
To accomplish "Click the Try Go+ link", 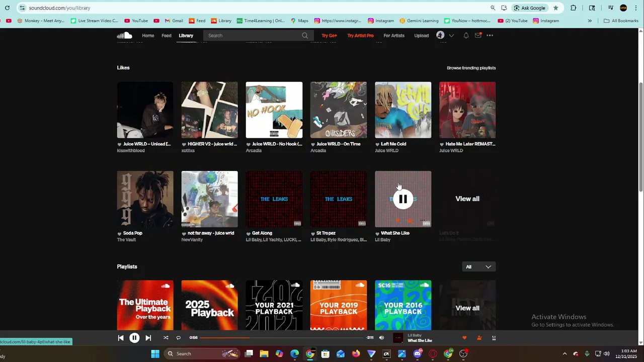I will click(x=329, y=36).
